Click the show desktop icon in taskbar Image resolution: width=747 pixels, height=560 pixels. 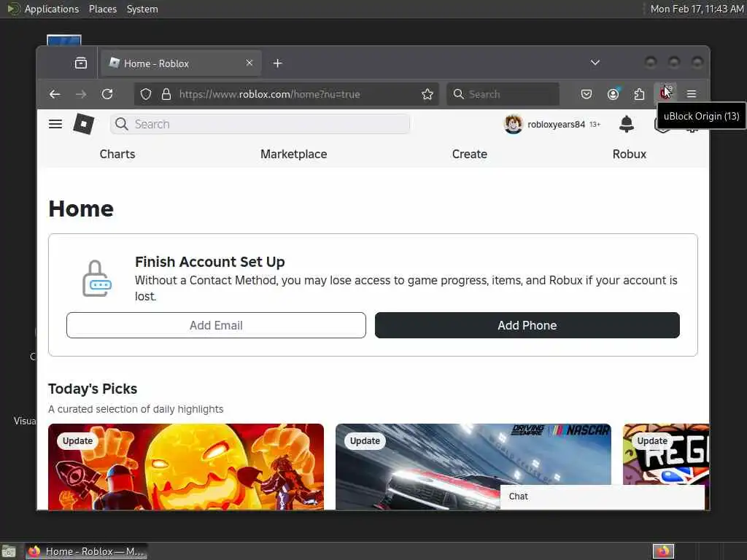click(9, 551)
